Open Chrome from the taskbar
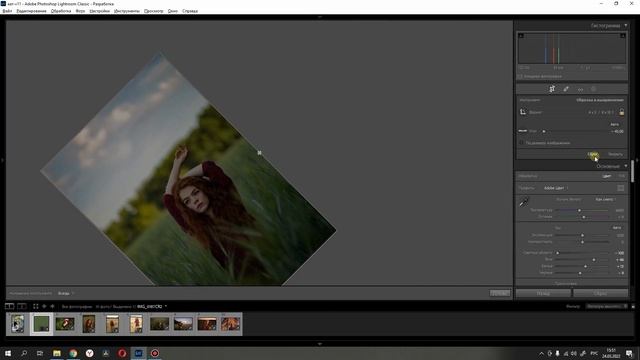The height and width of the screenshot is (360, 640). pos(73,353)
